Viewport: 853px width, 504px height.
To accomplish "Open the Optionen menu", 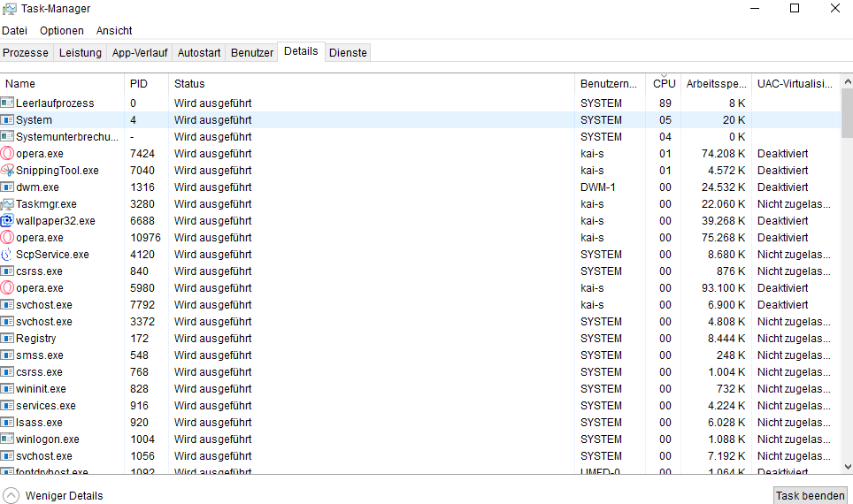I will [x=61, y=31].
